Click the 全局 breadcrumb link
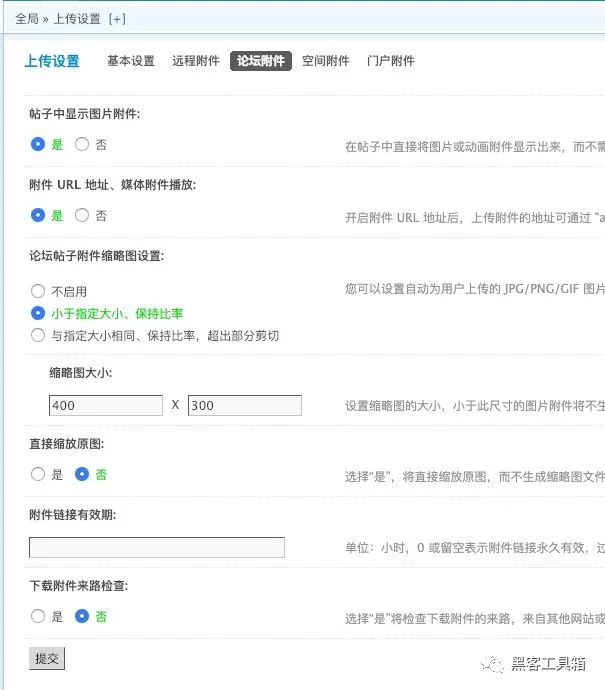The image size is (605, 690). 26,19
